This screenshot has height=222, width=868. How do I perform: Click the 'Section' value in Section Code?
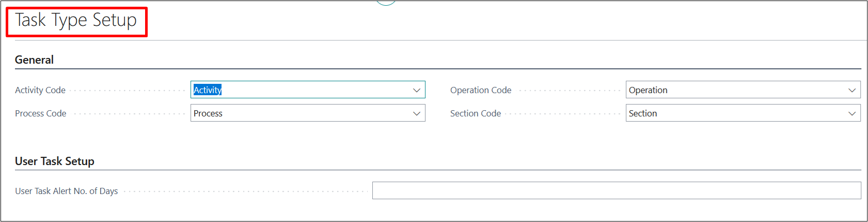coord(643,113)
